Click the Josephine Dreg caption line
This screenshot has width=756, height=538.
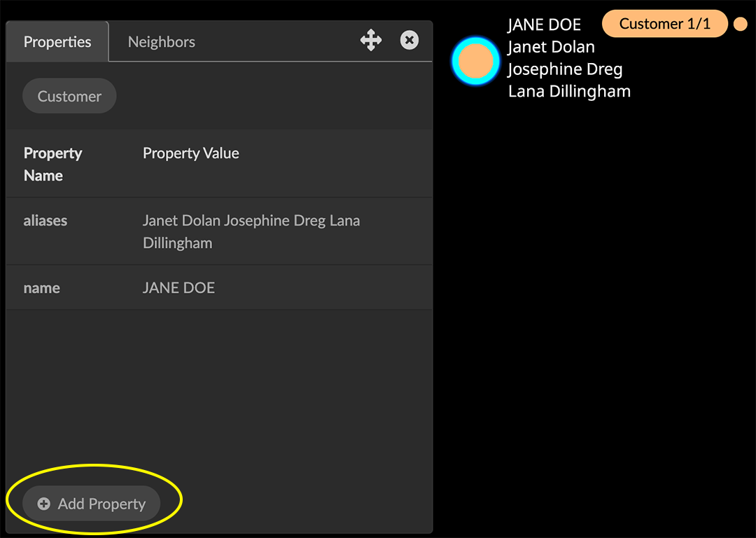click(565, 69)
